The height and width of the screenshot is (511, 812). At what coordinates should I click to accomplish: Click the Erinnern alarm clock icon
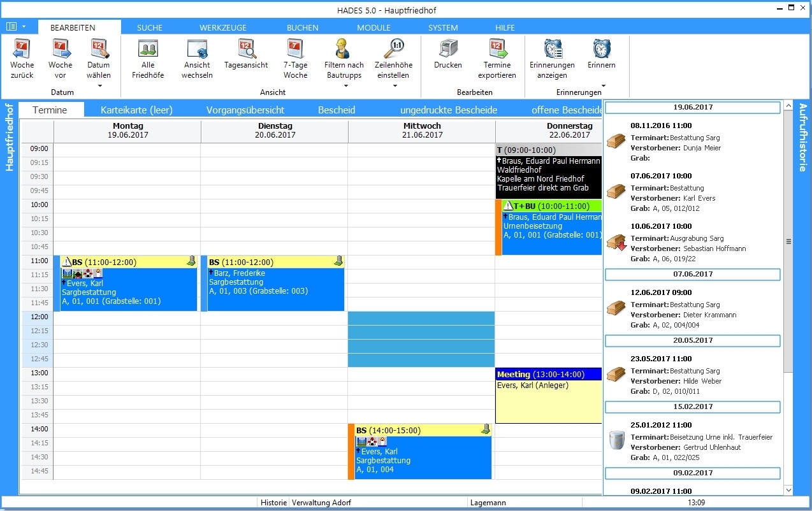(601, 49)
